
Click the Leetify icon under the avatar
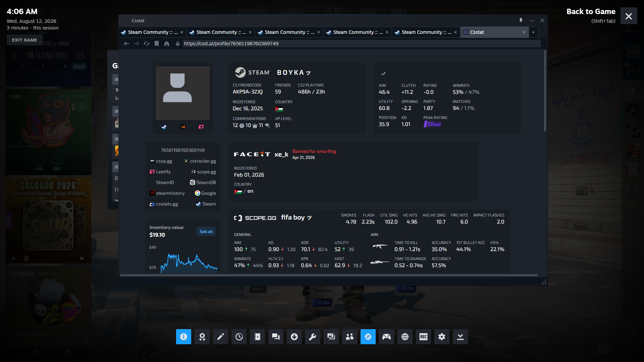[x=201, y=127]
